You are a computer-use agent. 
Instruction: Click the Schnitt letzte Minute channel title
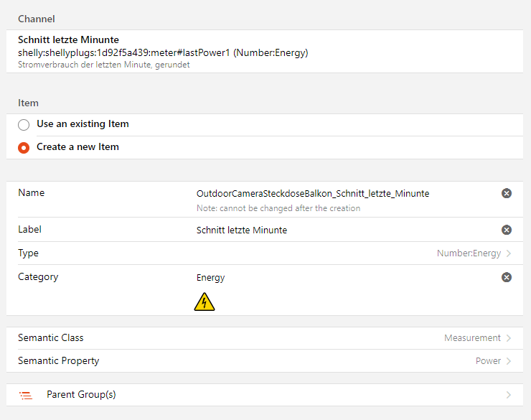[x=68, y=39]
